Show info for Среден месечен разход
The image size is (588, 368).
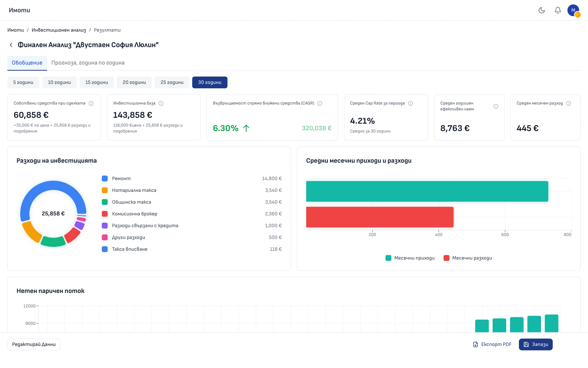[569, 103]
